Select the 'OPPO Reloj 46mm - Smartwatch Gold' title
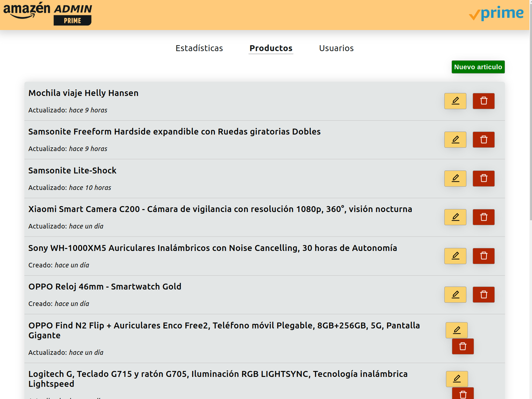Viewport: 532px width, 399px height. pyautogui.click(x=105, y=287)
